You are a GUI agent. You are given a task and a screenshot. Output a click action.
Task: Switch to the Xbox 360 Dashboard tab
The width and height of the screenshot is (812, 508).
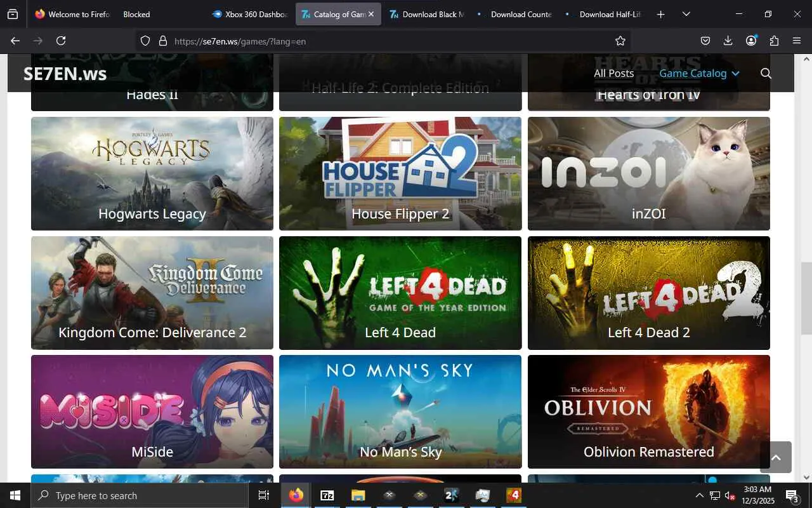(250, 14)
